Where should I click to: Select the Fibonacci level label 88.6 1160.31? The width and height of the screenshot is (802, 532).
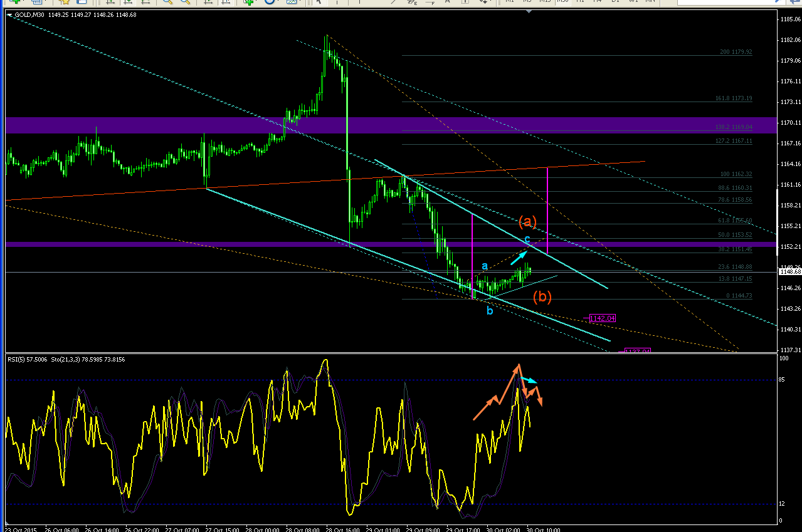tap(735, 187)
